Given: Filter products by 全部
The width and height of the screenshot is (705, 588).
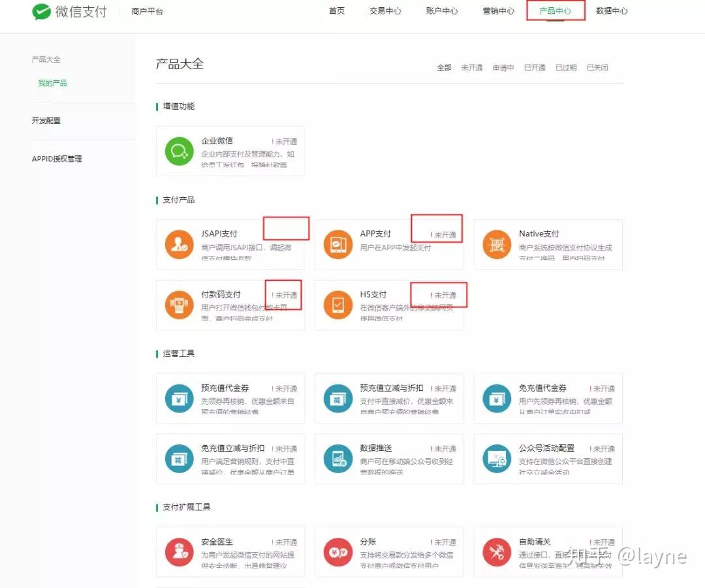Looking at the screenshot, I should [445, 67].
